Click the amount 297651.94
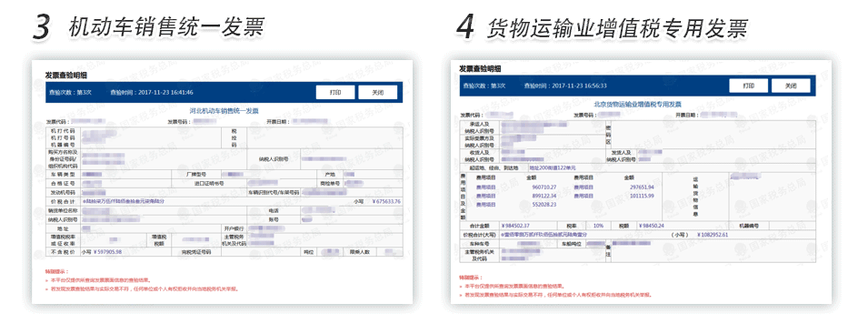This screenshot has width=868, height=334. (x=643, y=187)
